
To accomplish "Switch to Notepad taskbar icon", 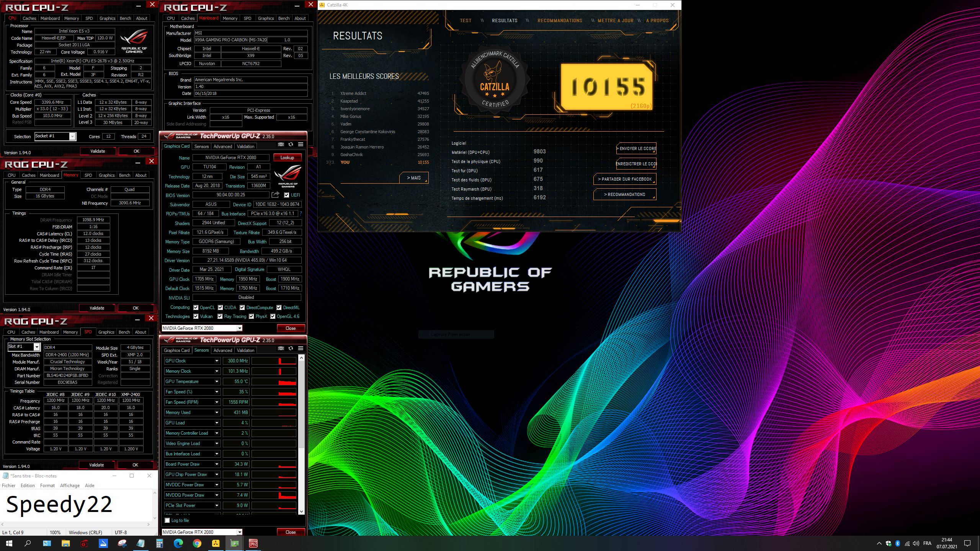I will [140, 543].
